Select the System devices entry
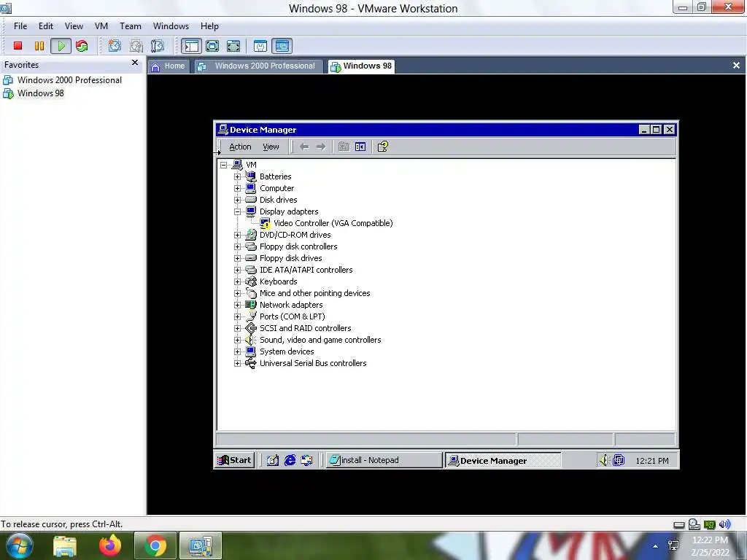 (x=287, y=351)
